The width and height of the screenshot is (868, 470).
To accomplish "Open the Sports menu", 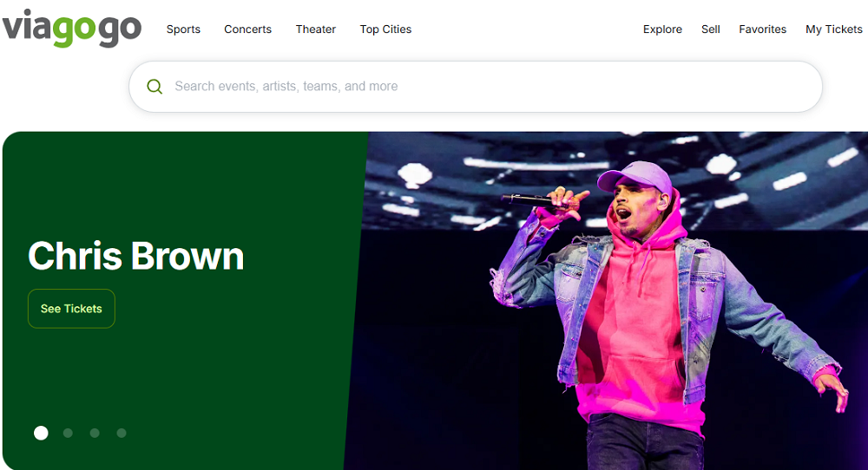I will 183,29.
